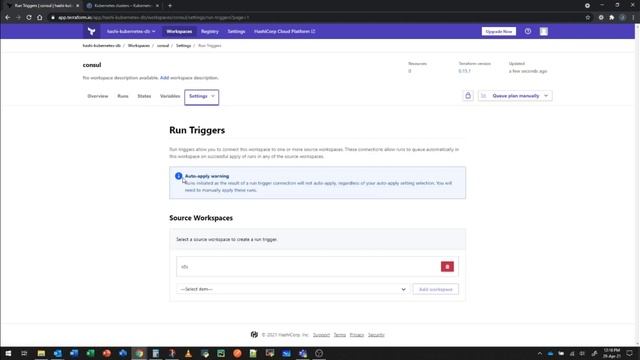Open the user avatar menu

pyautogui.click(x=544, y=31)
